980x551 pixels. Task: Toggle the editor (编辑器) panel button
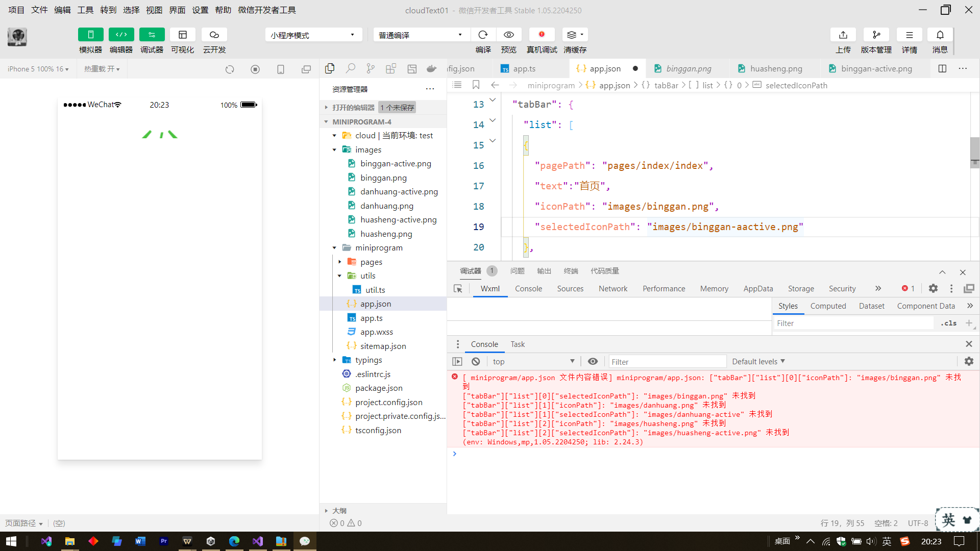point(121,35)
